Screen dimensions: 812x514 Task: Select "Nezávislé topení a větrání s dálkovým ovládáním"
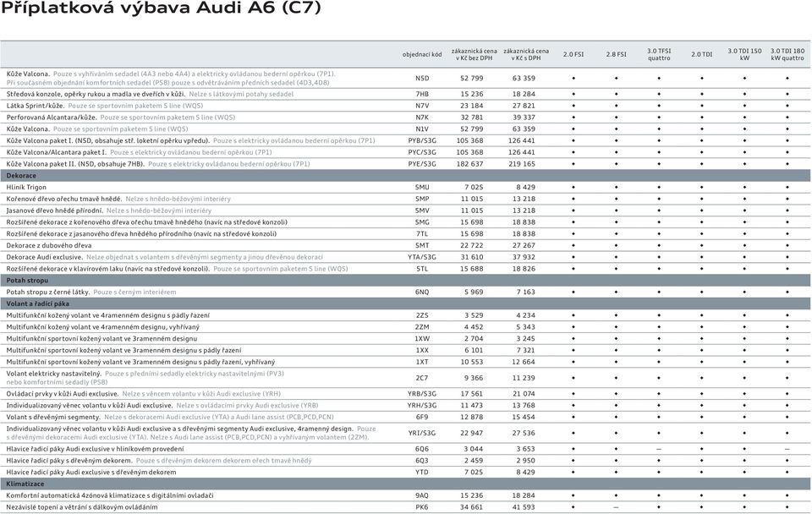(82, 507)
